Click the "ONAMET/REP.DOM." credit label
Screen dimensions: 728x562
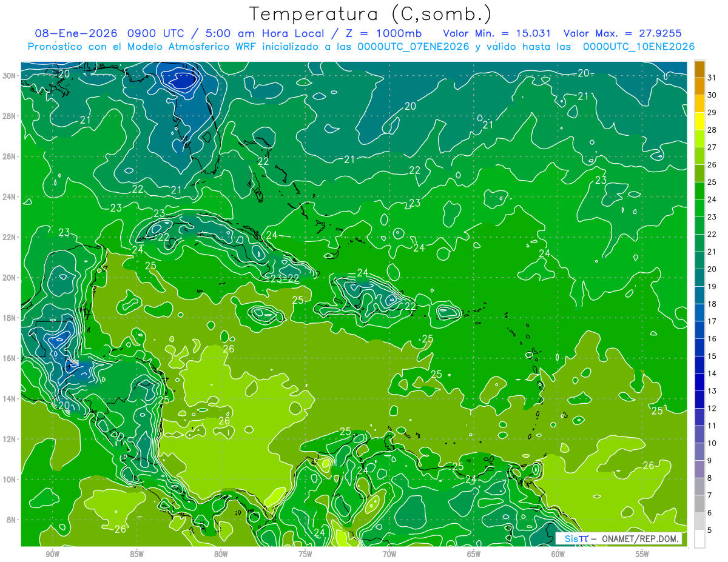tap(640, 538)
